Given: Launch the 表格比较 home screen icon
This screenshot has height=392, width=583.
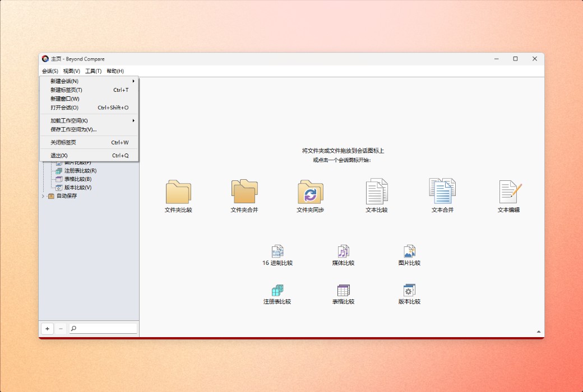Looking at the screenshot, I should (x=343, y=294).
